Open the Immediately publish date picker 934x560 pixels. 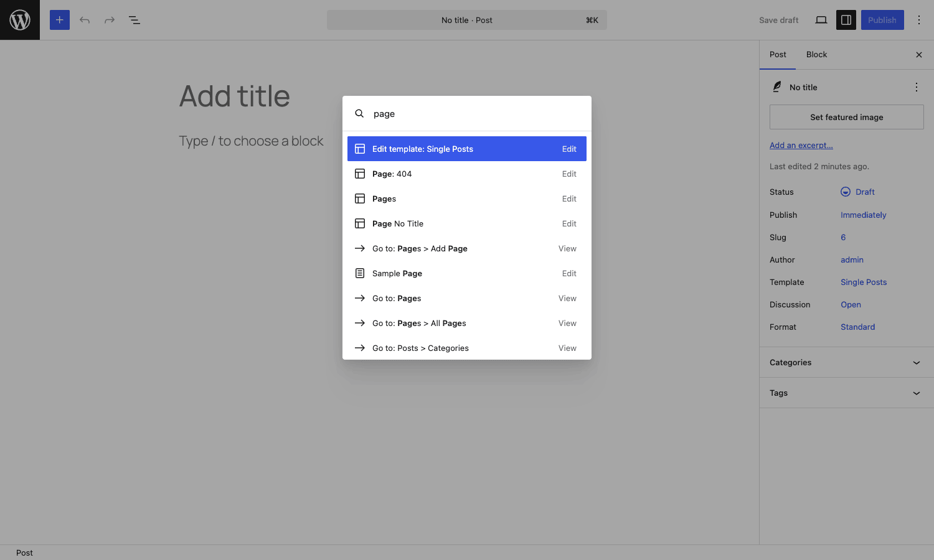tap(863, 215)
